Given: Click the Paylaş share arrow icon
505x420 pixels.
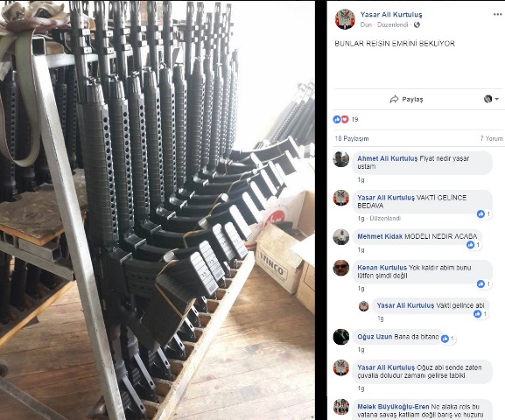Looking at the screenshot, I should 394,99.
